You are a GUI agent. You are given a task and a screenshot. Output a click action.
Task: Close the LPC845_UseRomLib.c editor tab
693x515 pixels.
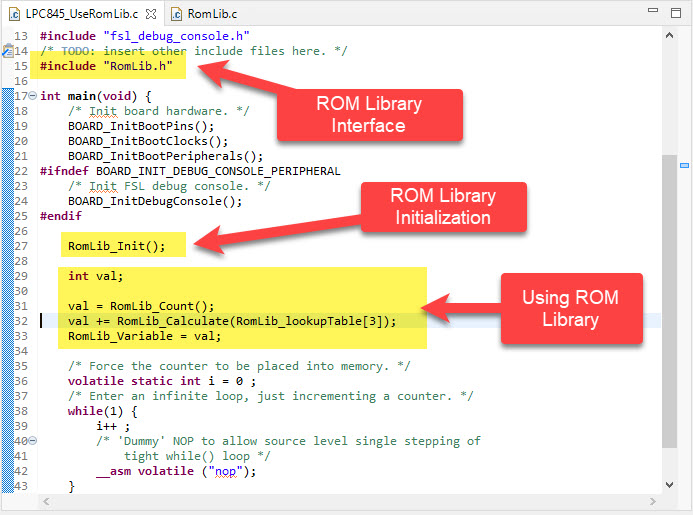[150, 15]
